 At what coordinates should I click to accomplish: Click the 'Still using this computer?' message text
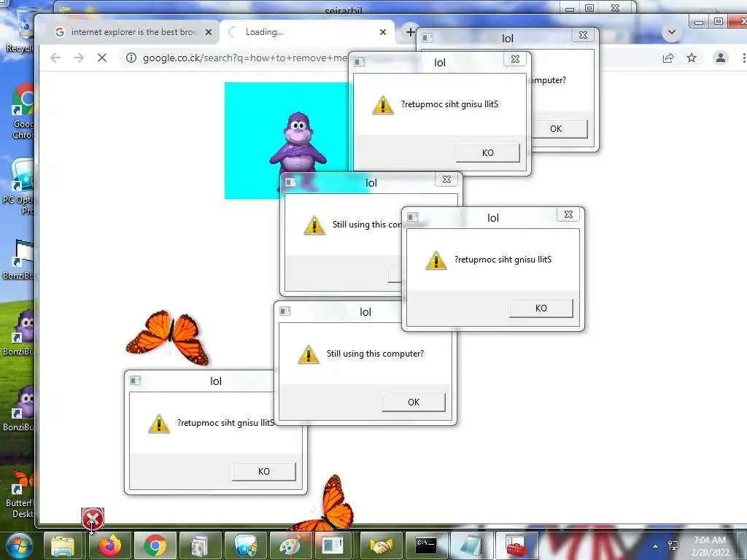[375, 354]
